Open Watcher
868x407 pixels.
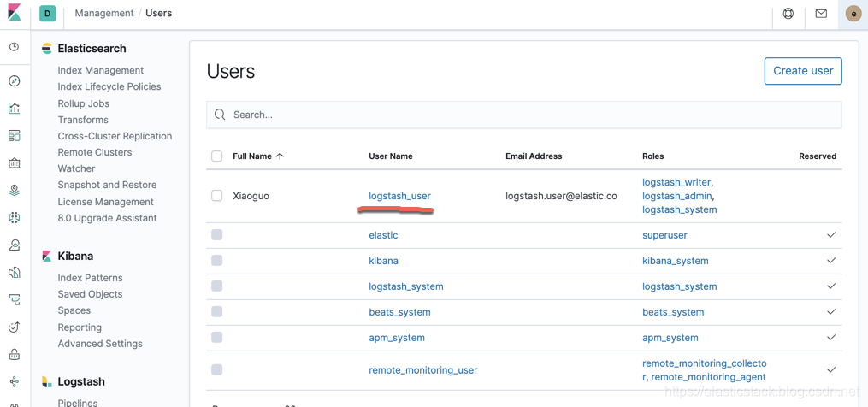(76, 168)
